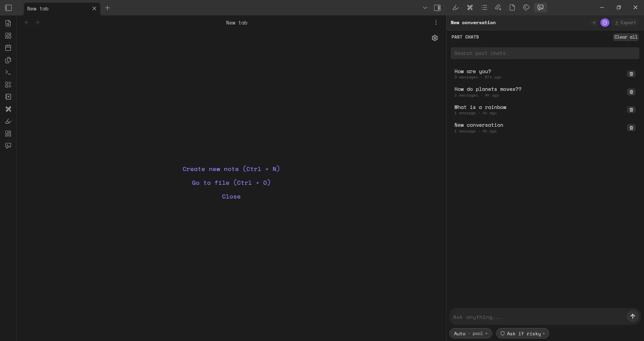Screen dimensions: 644x341
Task: Toggle the purple chat history clock button
Action: 605,22
